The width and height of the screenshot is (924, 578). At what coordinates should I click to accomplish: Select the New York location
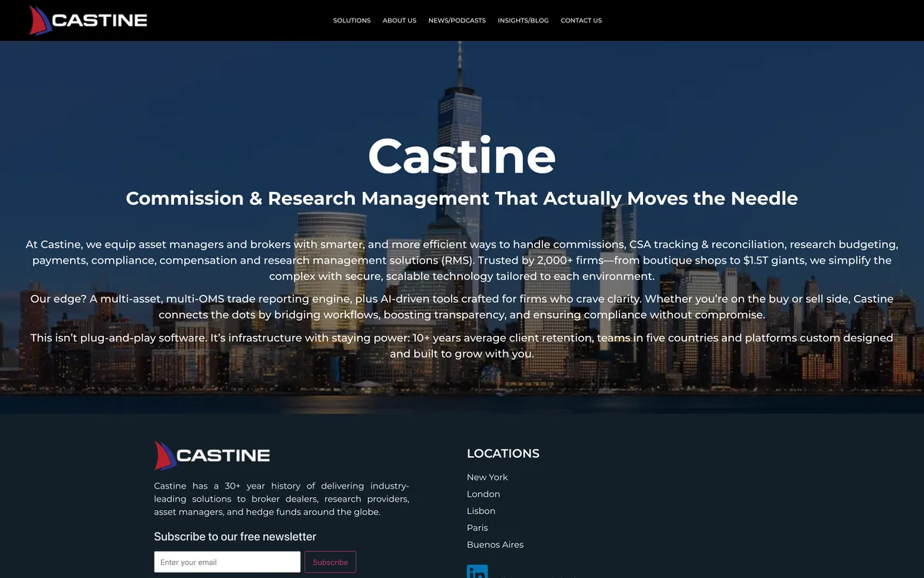(487, 477)
